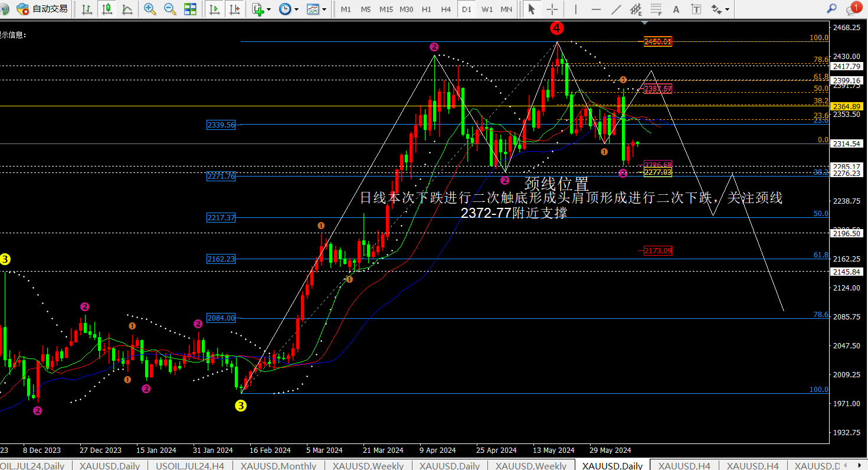Open the indicators list dropdown
Screen dimensions: 868x470
[x=261, y=9]
